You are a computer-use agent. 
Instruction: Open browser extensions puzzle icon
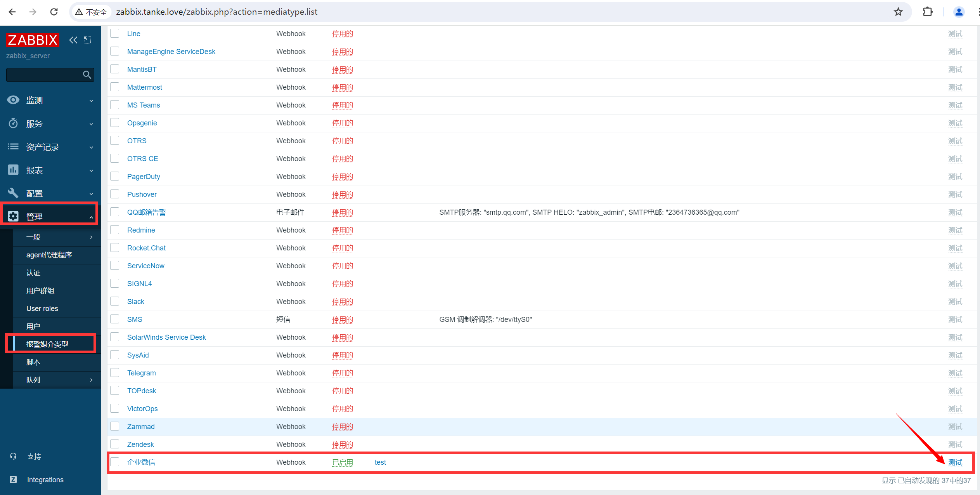pos(927,12)
